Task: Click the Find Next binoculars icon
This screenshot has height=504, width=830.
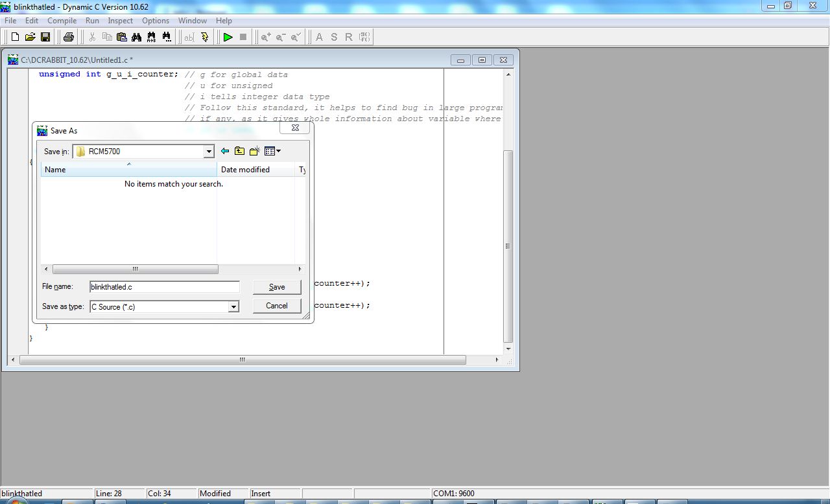Action: point(167,37)
